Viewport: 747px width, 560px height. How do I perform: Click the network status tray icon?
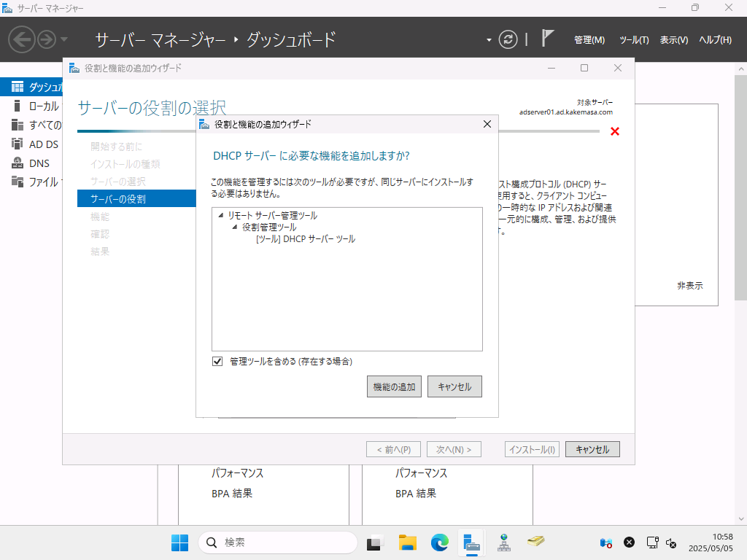pos(652,542)
